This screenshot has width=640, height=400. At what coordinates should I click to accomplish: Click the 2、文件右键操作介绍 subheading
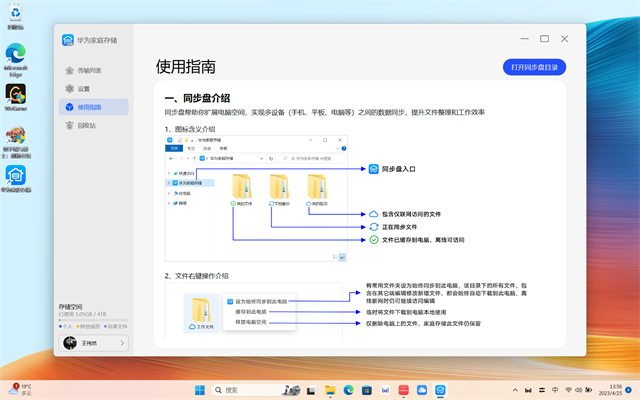click(196, 276)
